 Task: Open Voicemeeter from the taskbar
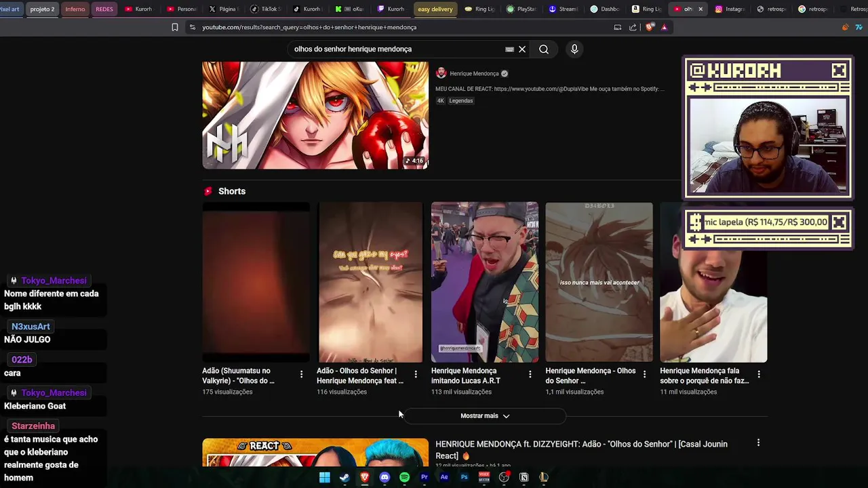pos(484,477)
